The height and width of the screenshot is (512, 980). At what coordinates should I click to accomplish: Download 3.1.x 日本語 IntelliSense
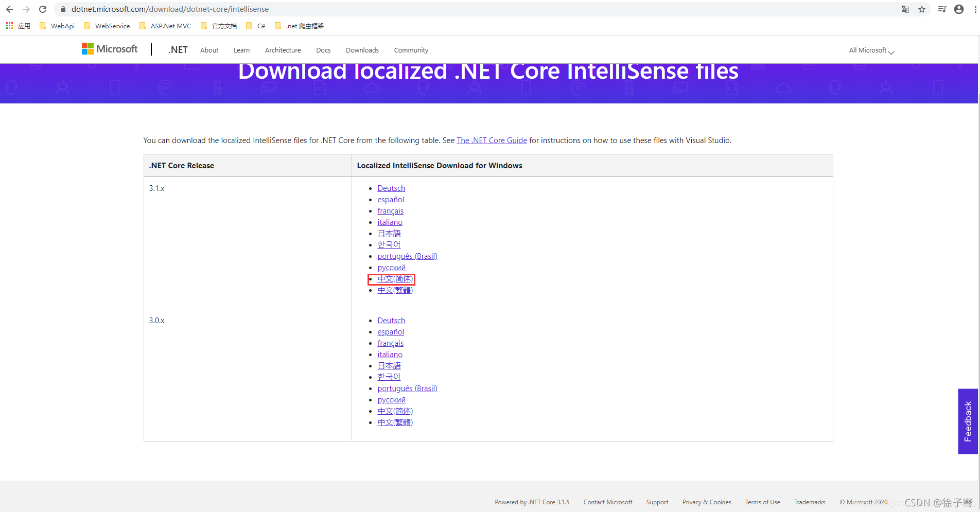[x=389, y=234]
